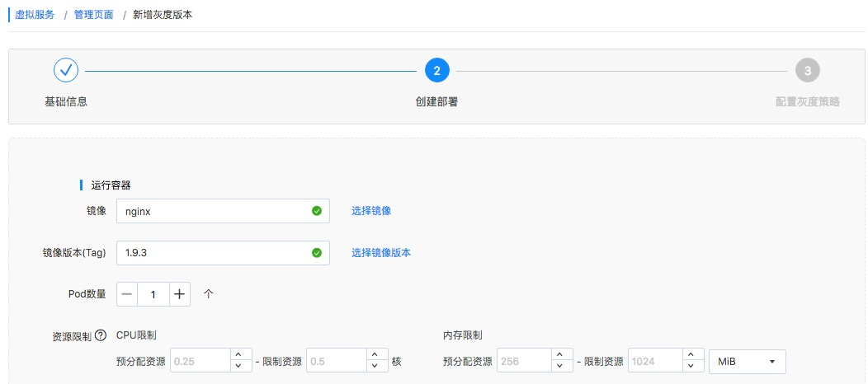Click the green validation icon in 镜像 field
The height and width of the screenshot is (384, 868).
pos(317,211)
